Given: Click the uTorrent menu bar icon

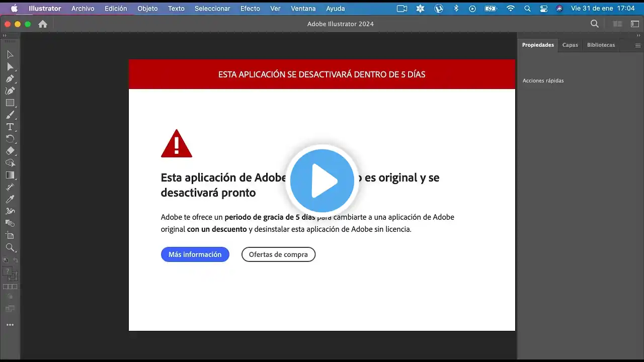Looking at the screenshot, I should tap(439, 9).
